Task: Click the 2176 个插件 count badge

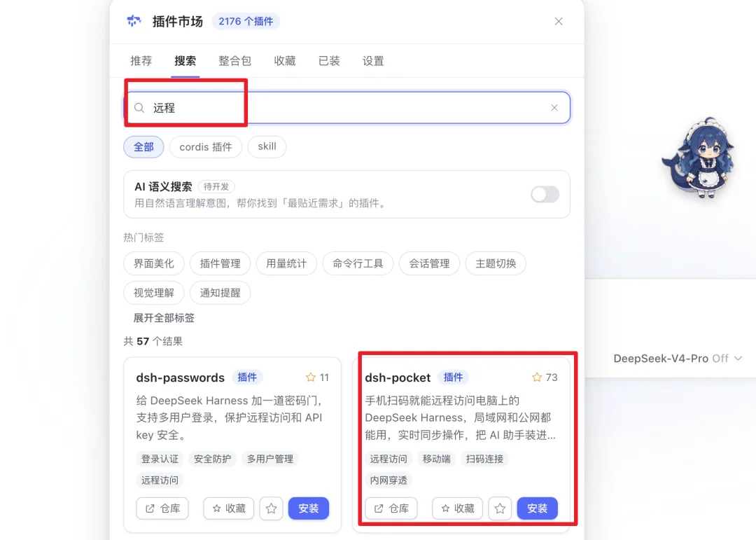Action: [246, 21]
